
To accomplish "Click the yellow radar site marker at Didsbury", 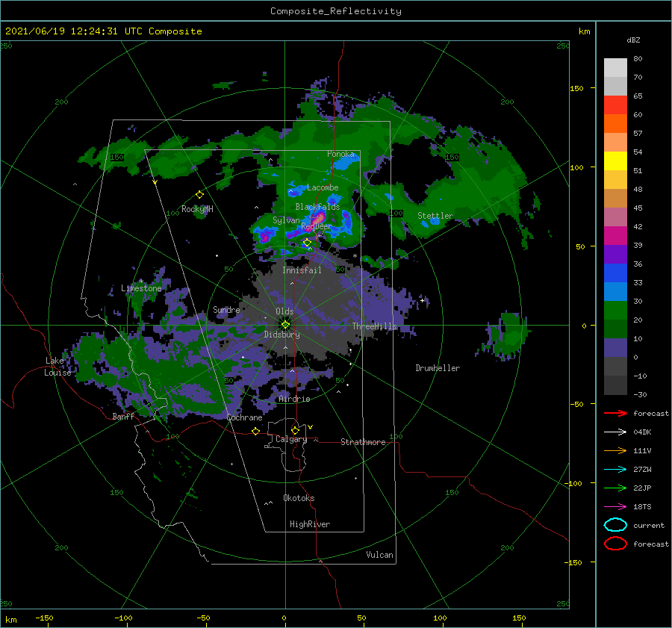I will 285,325.
